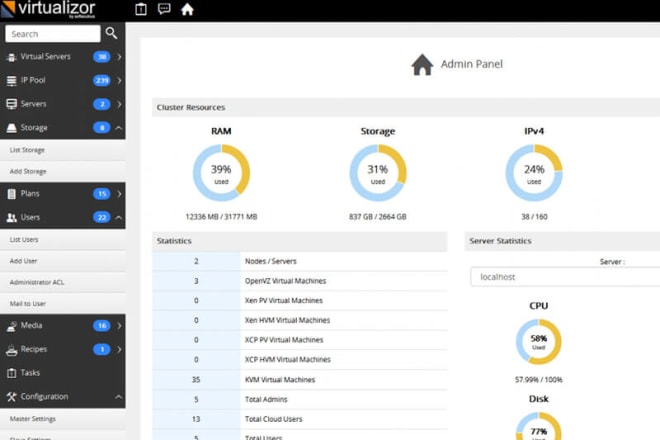Open List Storage submenu item

tap(63, 150)
